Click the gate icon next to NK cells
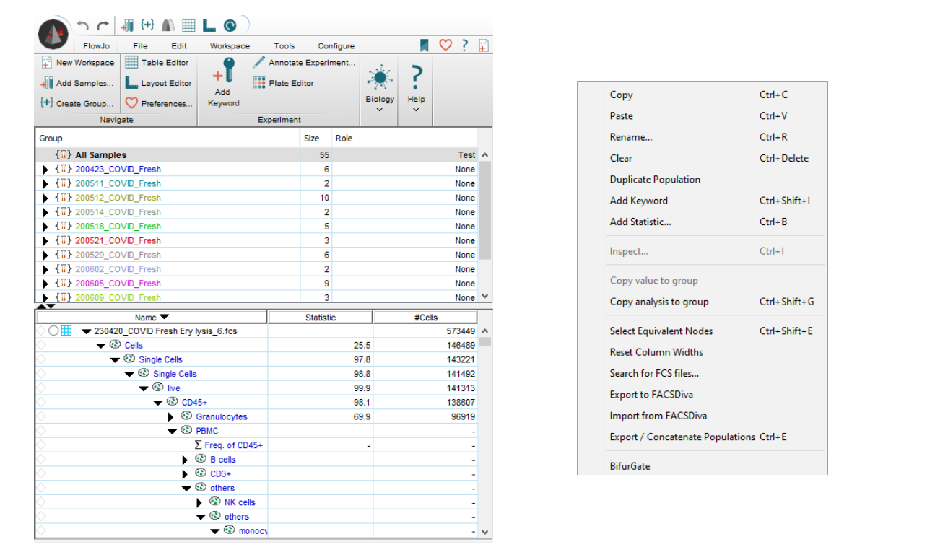This screenshot has width=948, height=560. [x=214, y=502]
